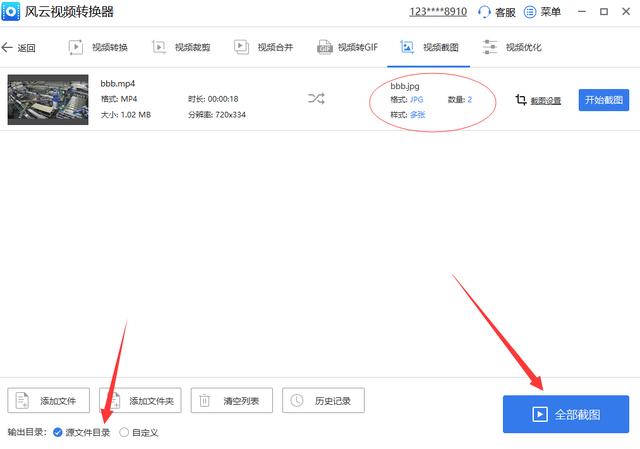Open account link 123****8910
The width and height of the screenshot is (640, 449).
point(438,11)
